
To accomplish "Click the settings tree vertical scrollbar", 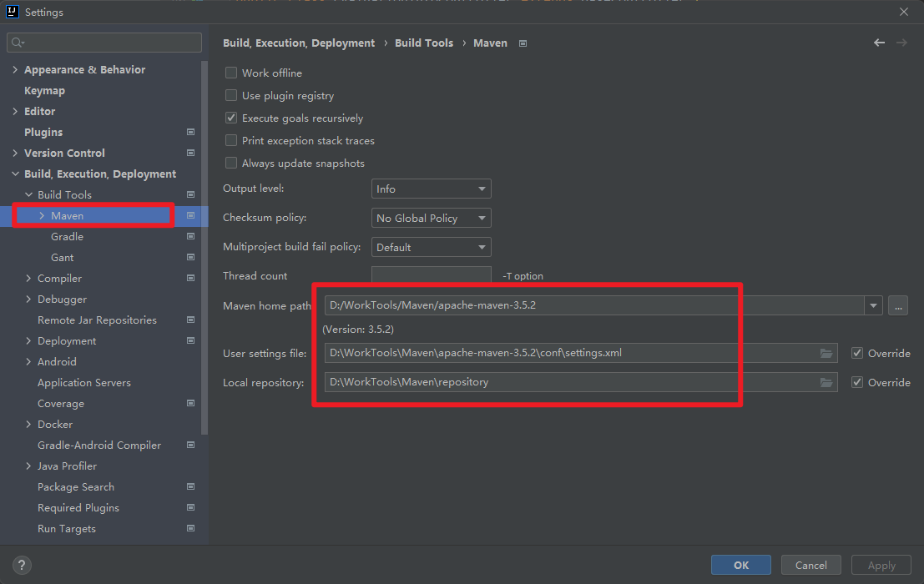I will click(204, 247).
